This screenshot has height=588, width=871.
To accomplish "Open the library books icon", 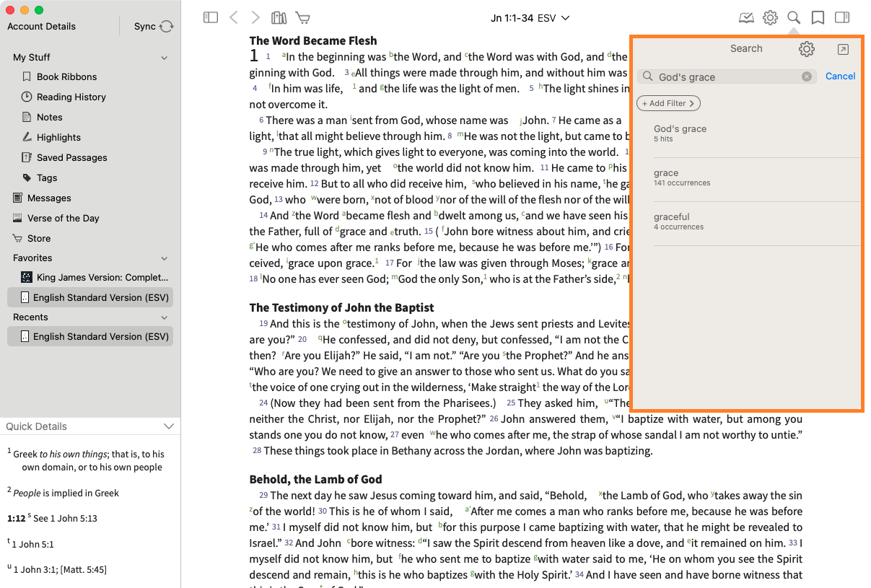I will (279, 17).
